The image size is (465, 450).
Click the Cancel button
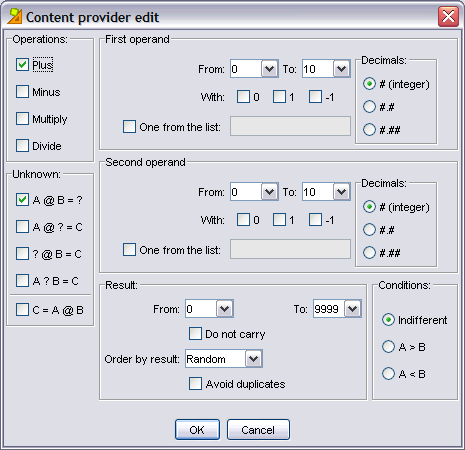pos(258,430)
